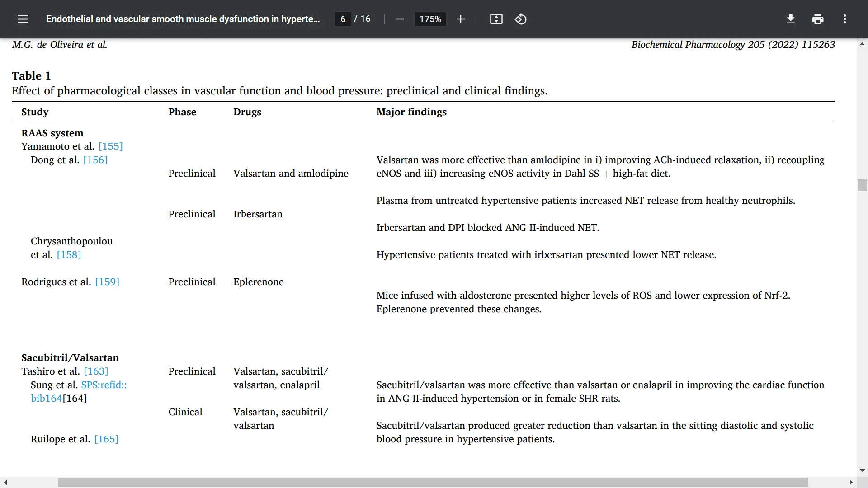The image size is (868, 488).
Task: Rotate the document counterclockwise
Action: pyautogui.click(x=520, y=19)
